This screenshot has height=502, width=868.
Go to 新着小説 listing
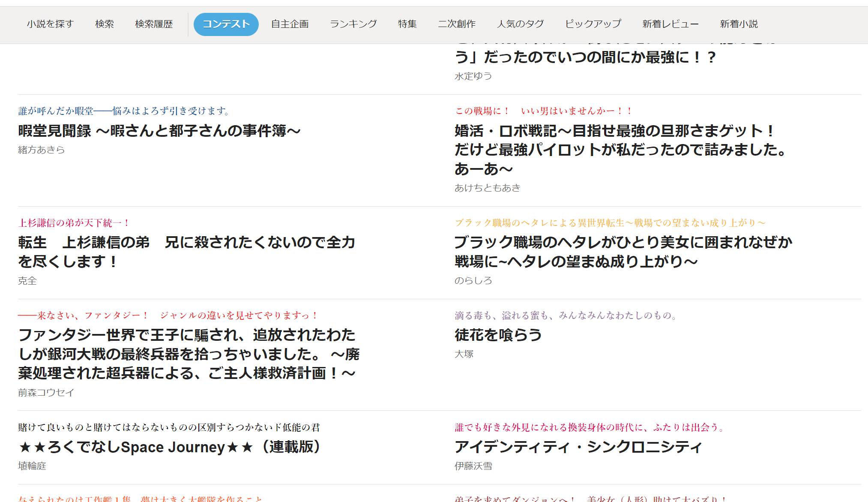pyautogui.click(x=739, y=24)
